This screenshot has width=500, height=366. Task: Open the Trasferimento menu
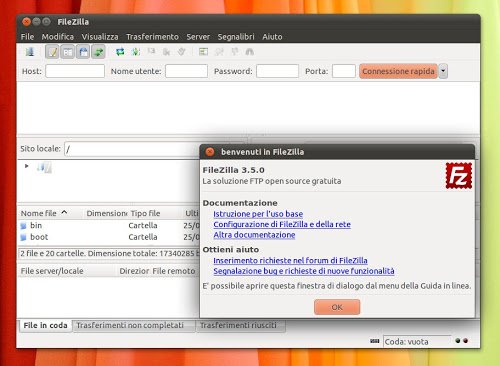click(x=152, y=37)
